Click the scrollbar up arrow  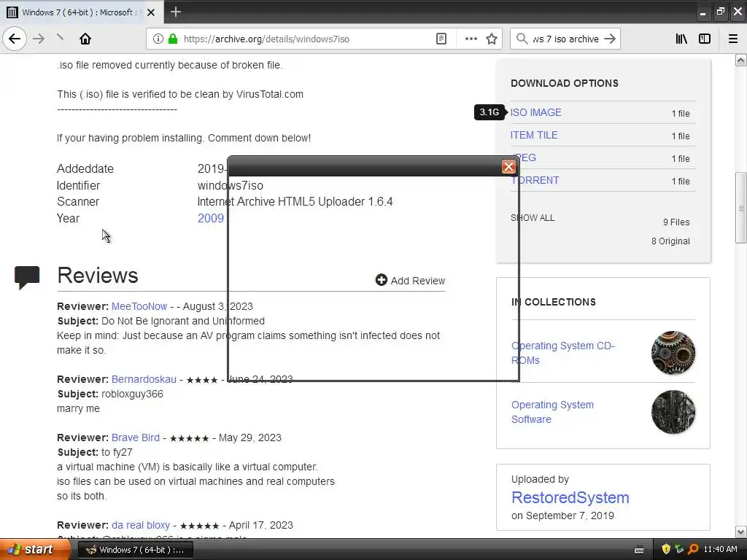point(741,60)
